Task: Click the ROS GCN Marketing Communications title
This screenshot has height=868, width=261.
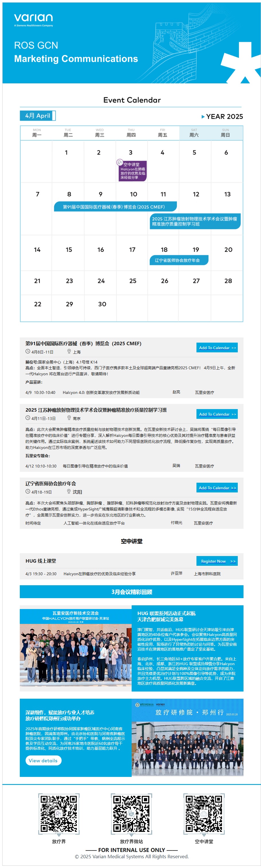Action: pos(76,52)
